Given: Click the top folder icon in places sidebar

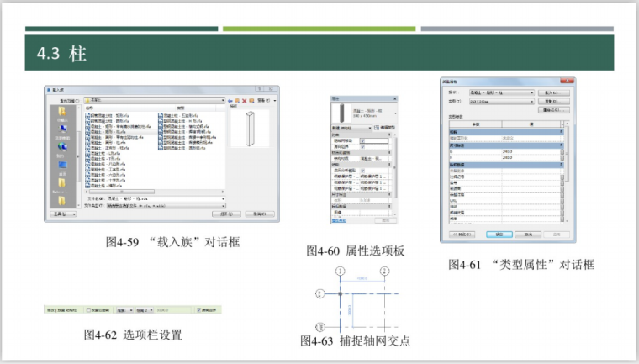Looking at the screenshot, I should point(63,110).
